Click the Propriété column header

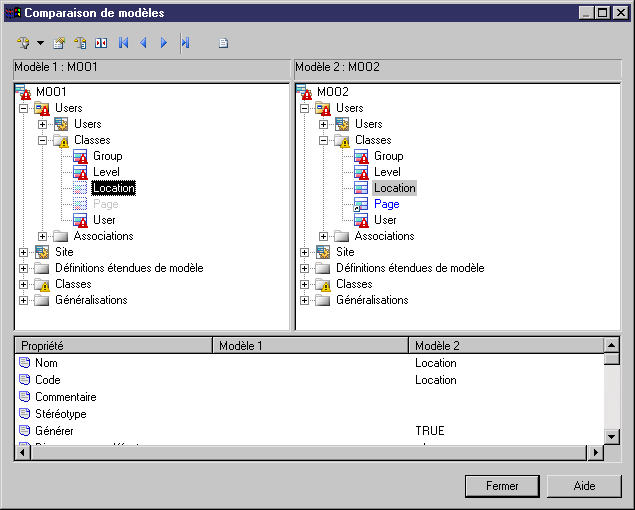114,345
